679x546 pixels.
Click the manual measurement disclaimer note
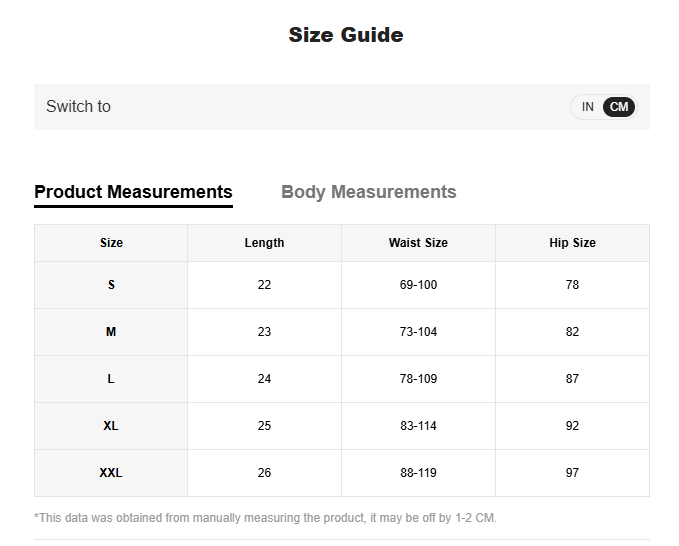point(265,518)
